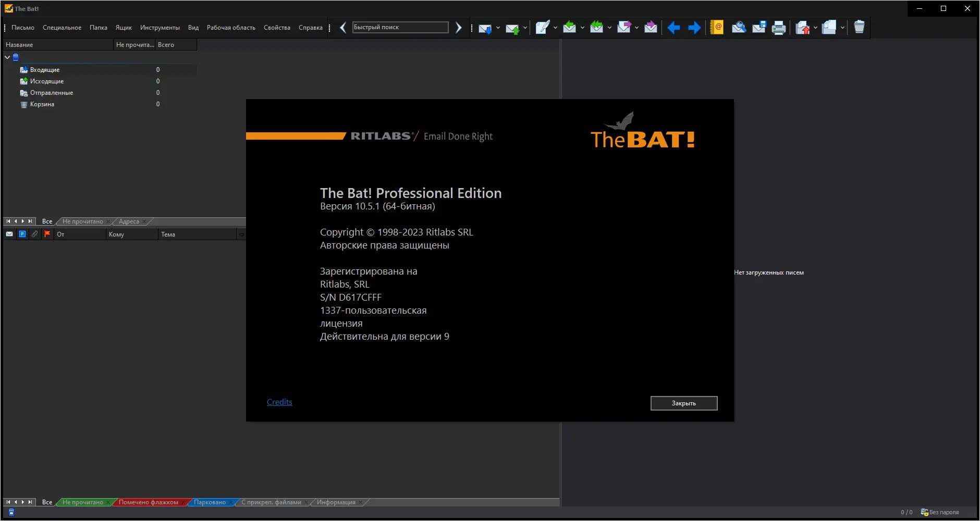Click the Save message floppy icon
The image size is (980, 521).
(759, 28)
